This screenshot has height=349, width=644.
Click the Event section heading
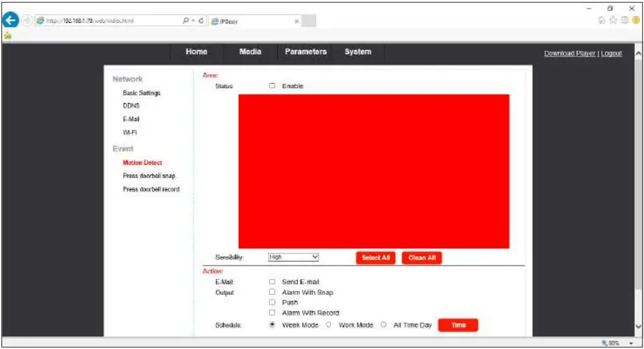[x=123, y=149]
